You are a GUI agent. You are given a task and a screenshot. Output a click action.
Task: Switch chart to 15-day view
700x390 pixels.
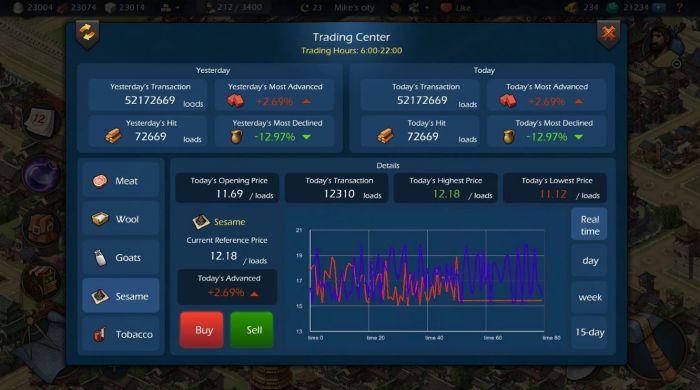coord(589,332)
